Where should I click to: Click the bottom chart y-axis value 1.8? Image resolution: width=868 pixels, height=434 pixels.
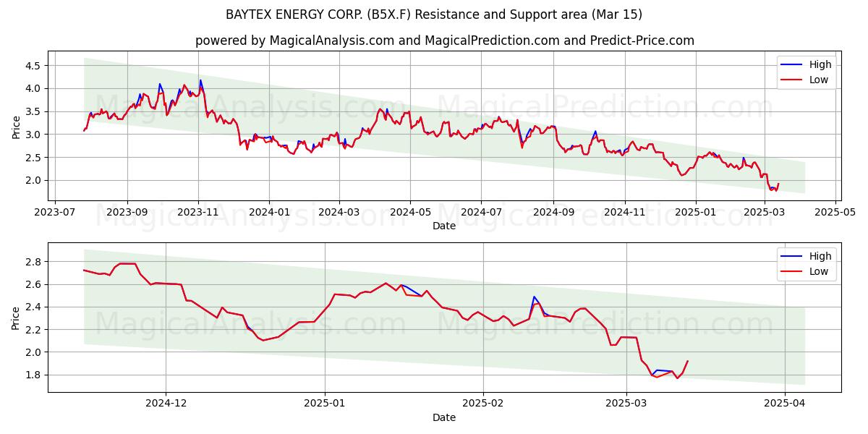click(35, 375)
